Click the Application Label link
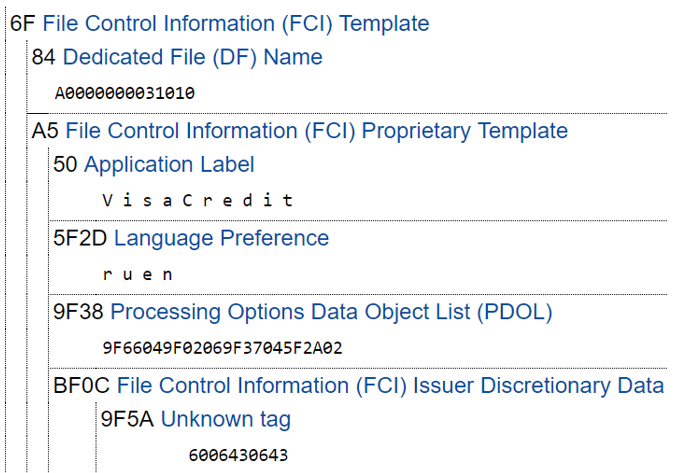Viewport: 679px width, 473px height. (169, 164)
